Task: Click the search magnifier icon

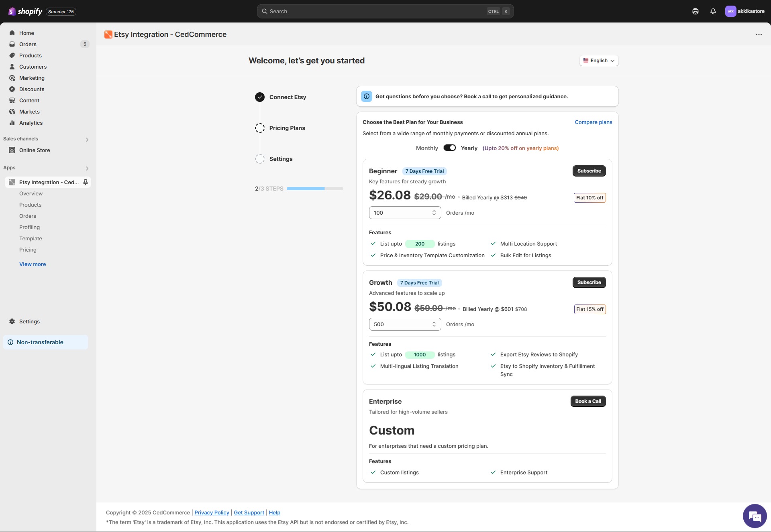Action: (265, 11)
